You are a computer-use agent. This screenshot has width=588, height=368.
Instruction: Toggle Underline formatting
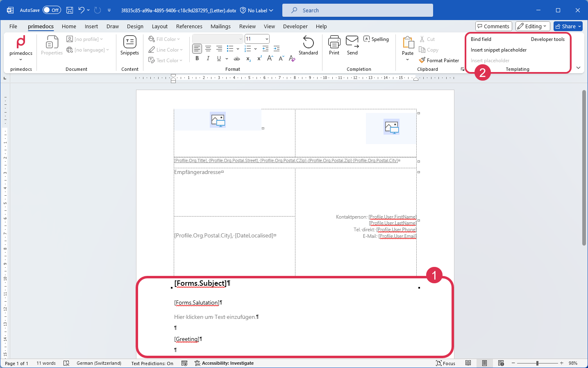(219, 59)
